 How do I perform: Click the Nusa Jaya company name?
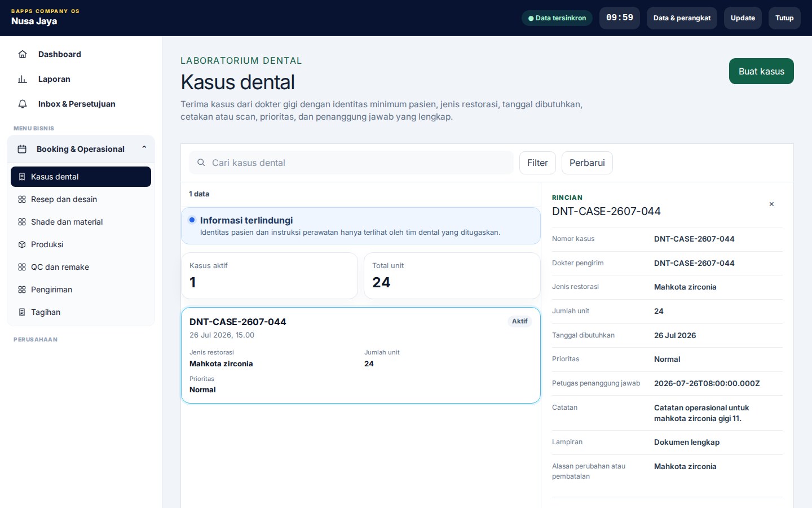(34, 21)
